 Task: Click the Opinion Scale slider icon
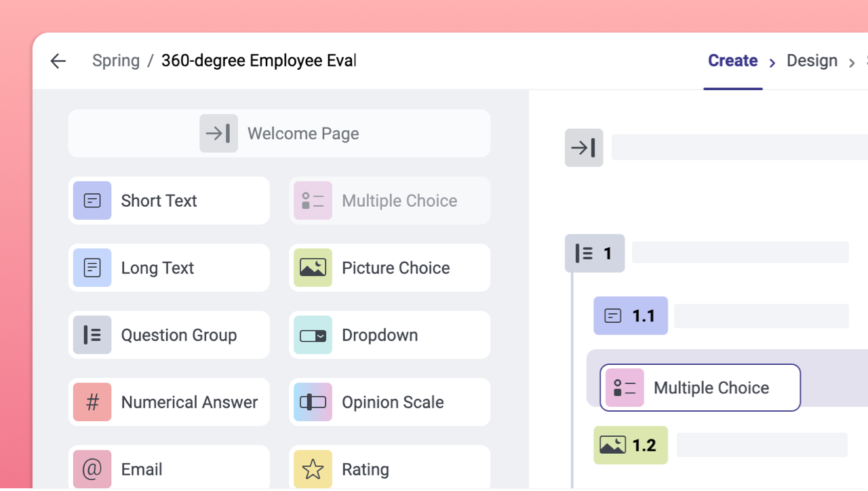[x=313, y=402]
